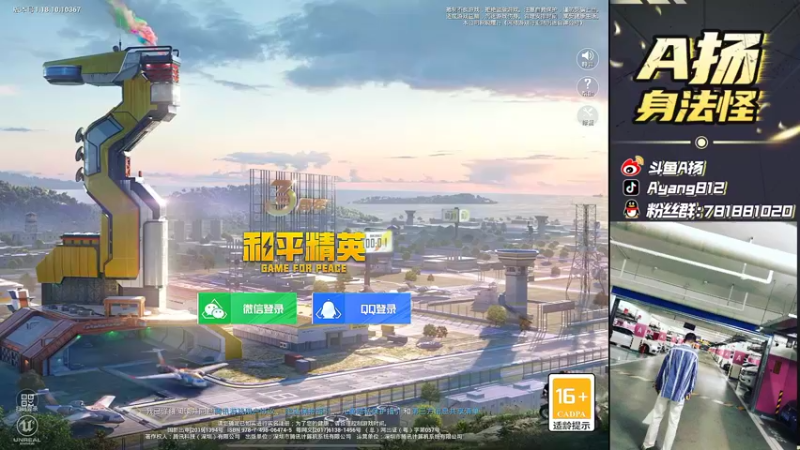
Task: Open the third-party information sharing list link
Action: (x=446, y=410)
